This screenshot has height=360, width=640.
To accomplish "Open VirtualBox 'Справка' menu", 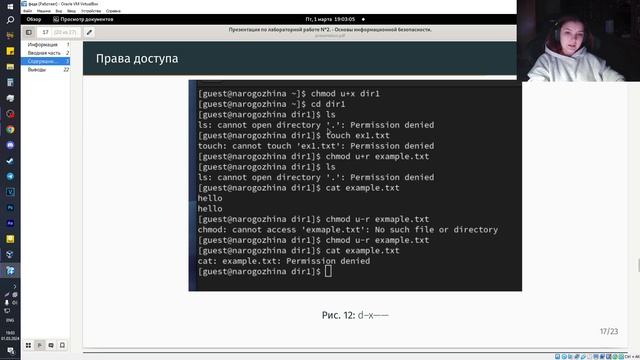I will (x=113, y=11).
